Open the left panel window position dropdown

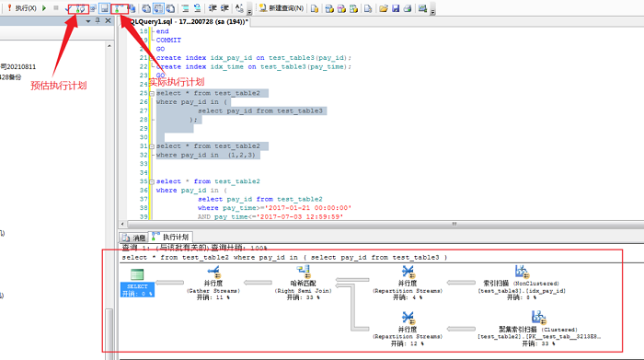coord(88,21)
